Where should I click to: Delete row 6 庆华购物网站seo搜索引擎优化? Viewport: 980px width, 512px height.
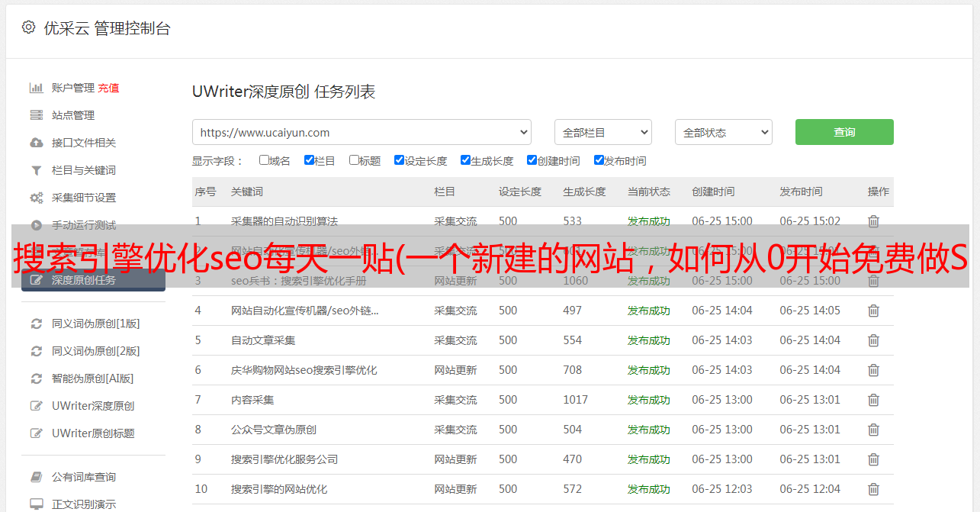coord(873,370)
